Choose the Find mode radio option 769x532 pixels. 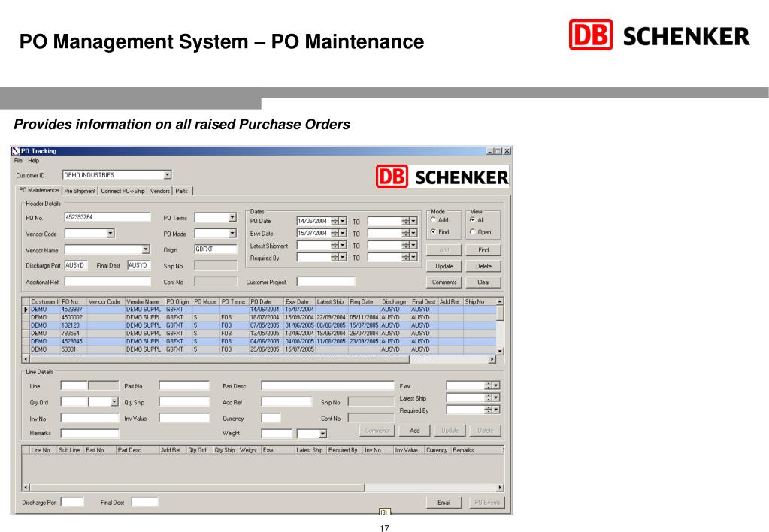point(434,232)
